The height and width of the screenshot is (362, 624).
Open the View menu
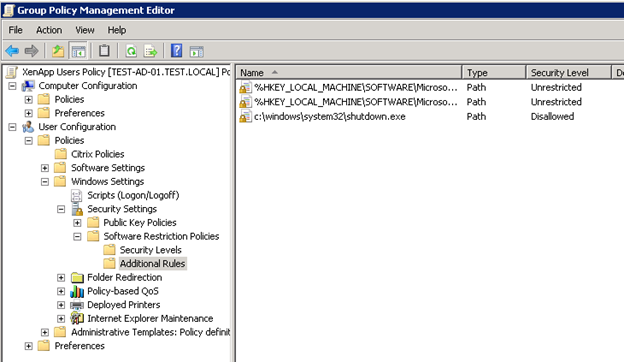[85, 30]
